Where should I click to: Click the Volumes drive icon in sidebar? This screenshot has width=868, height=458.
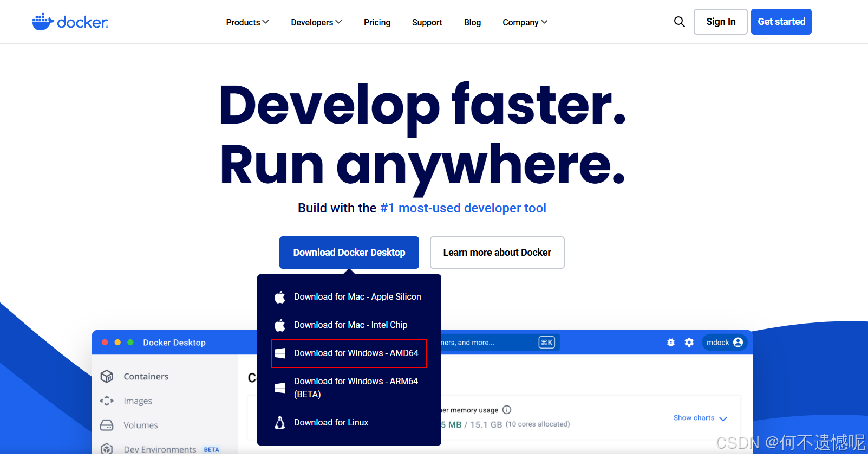click(107, 425)
